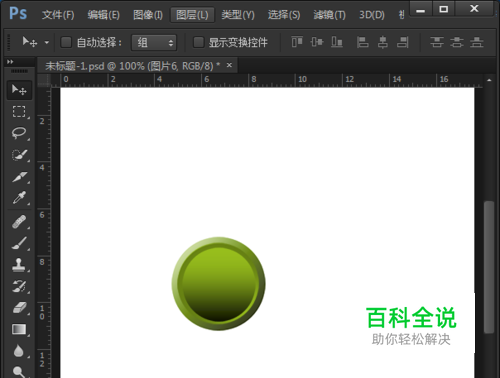This screenshot has height=378, width=500.
Task: Select the Rectangular Marquee tool
Action: tap(19, 111)
